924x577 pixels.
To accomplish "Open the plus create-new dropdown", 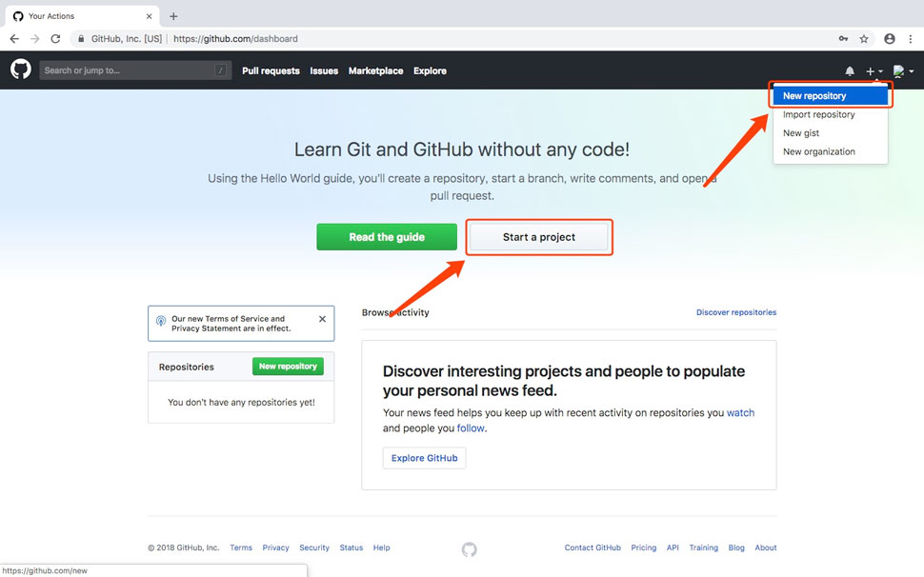I will pyautogui.click(x=874, y=71).
